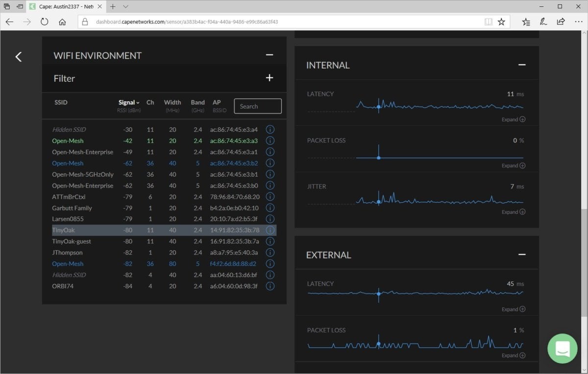Select the TinyOak-guest SSID name
This screenshot has height=374, width=588.
[72, 241]
